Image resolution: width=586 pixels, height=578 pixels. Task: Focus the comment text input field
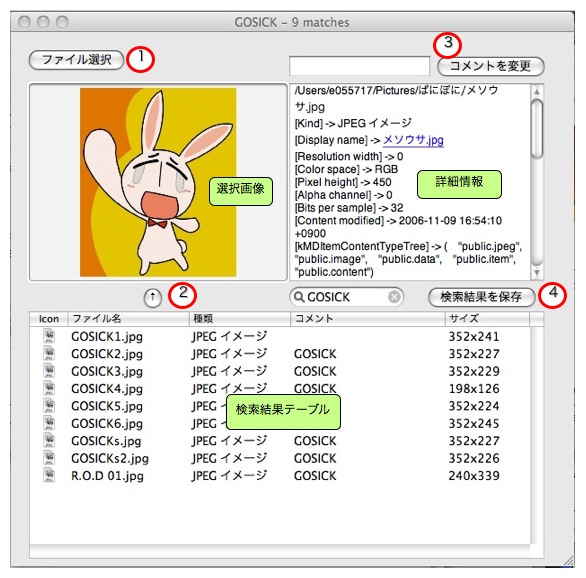coord(359,66)
